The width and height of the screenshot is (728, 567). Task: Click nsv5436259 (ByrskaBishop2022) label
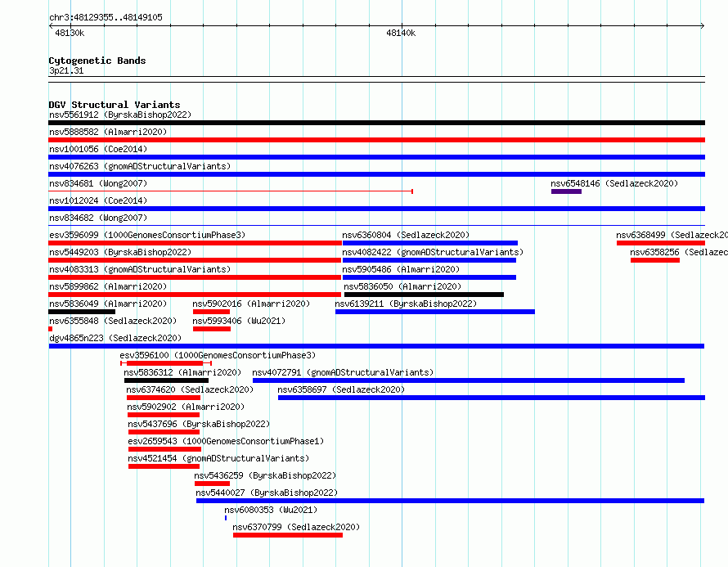[265, 475]
